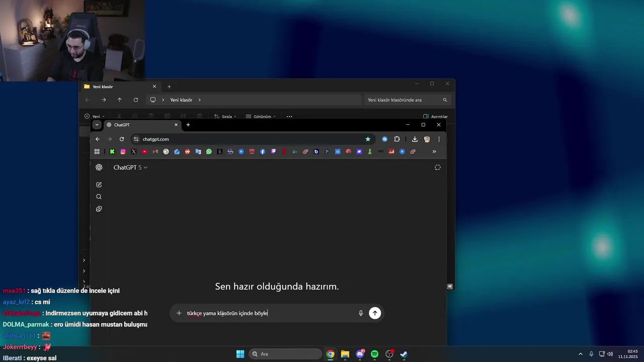Open the library icon in ChatGPT sidebar

[x=99, y=209]
